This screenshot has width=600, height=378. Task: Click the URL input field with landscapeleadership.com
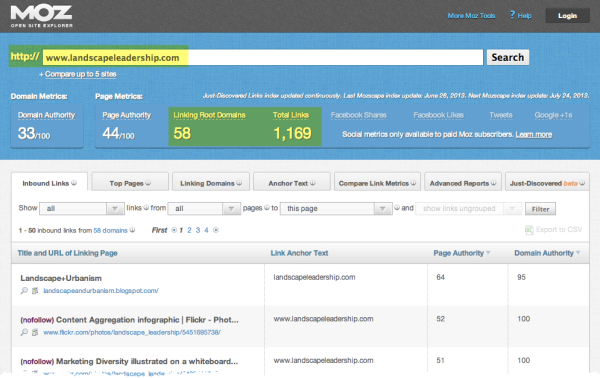[x=262, y=57]
